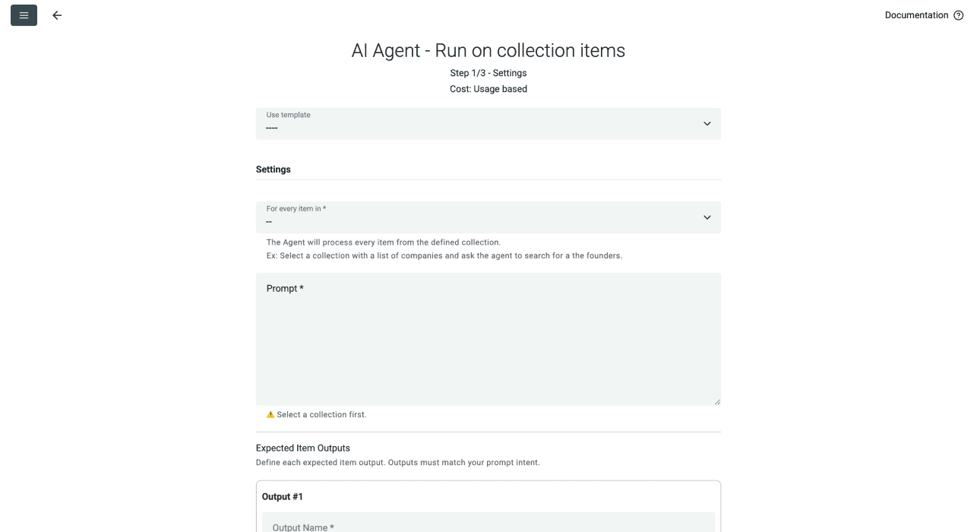980x532 pixels.
Task: Click the Step 1/3 - Settings label
Action: coord(488,73)
